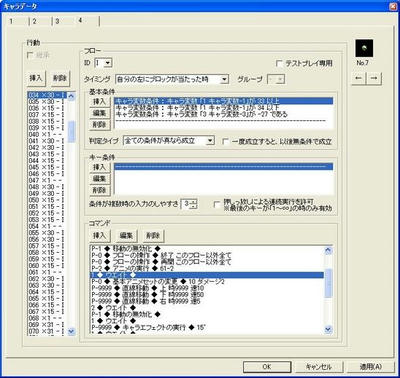400x378 pixels.
Task: Click the キャンセル button
Action: (318, 367)
